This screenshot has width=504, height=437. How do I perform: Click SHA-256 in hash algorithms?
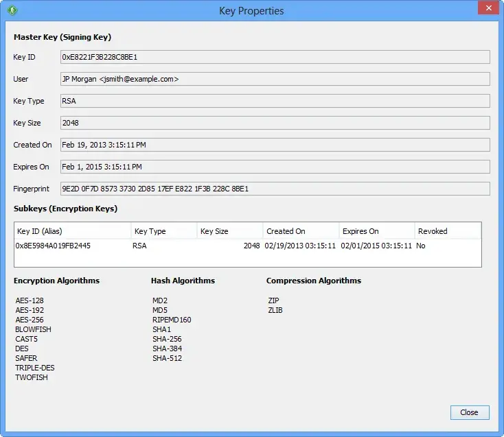[x=167, y=339]
